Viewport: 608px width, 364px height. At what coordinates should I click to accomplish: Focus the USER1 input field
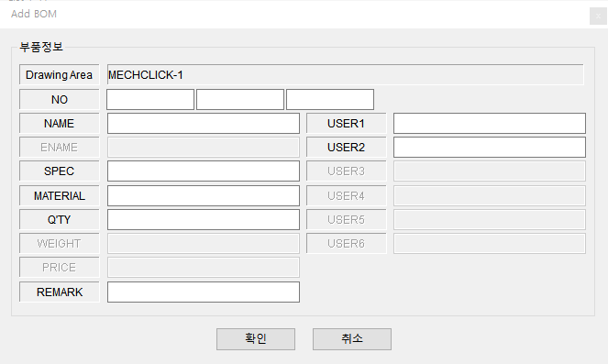coord(490,123)
